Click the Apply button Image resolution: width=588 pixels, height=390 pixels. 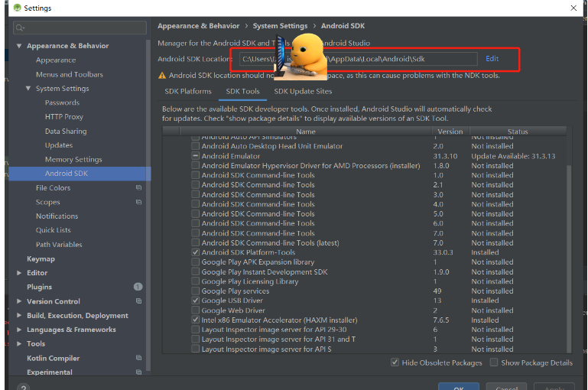tap(554, 387)
